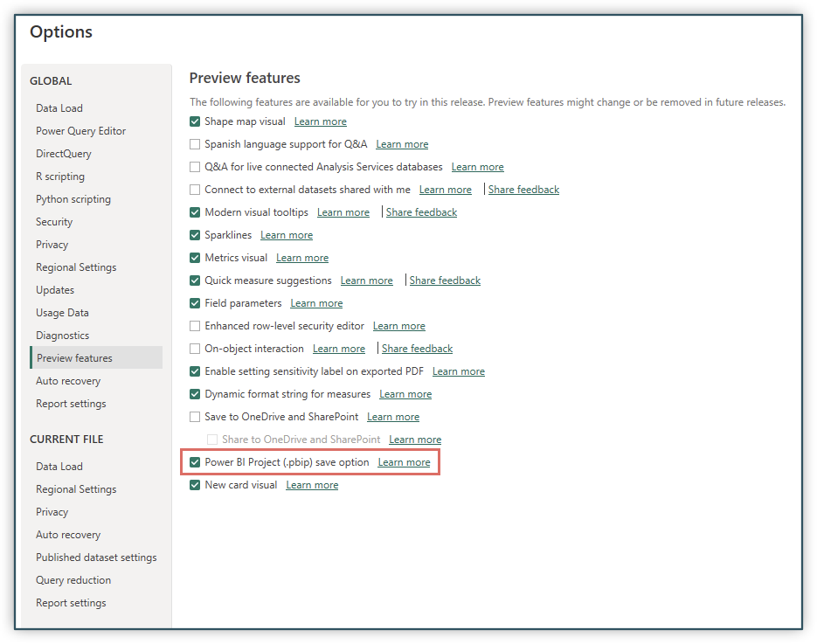Open R scripting options

pyautogui.click(x=60, y=177)
